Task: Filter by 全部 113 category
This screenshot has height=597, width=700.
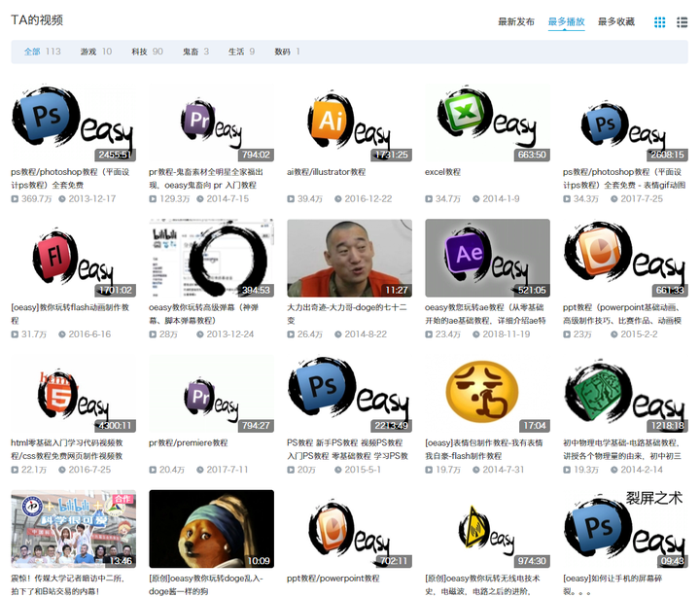Action: (43, 52)
